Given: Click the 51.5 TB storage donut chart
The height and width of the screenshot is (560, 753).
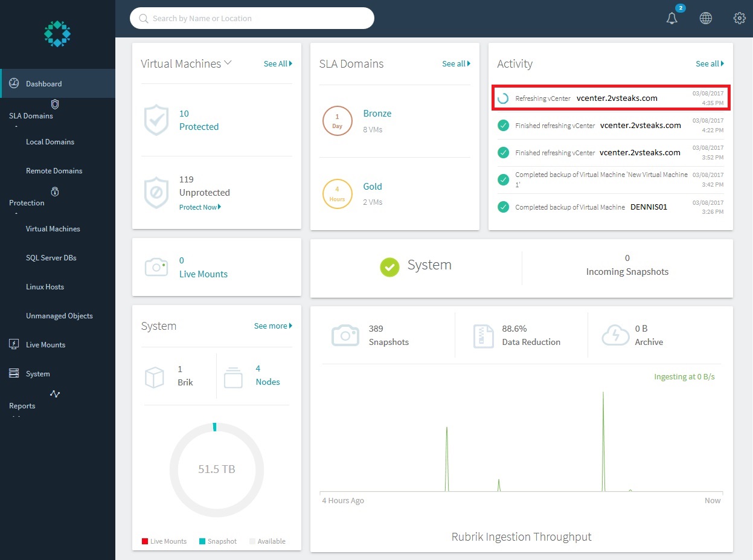Looking at the screenshot, I should point(217,469).
